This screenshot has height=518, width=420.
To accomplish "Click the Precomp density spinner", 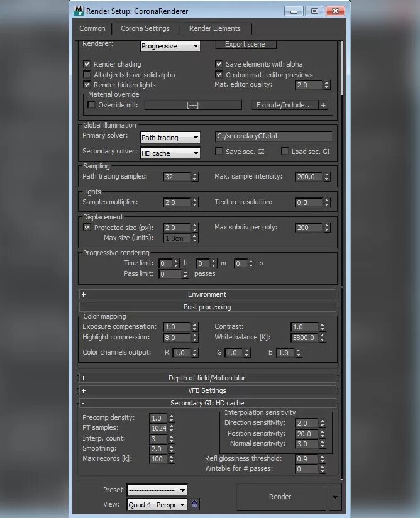I will [x=171, y=418].
